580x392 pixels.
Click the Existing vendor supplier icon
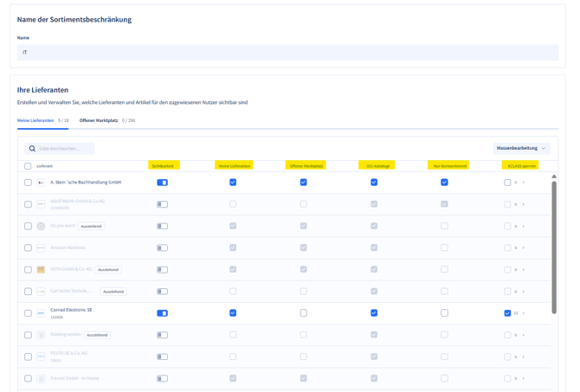tap(41, 335)
